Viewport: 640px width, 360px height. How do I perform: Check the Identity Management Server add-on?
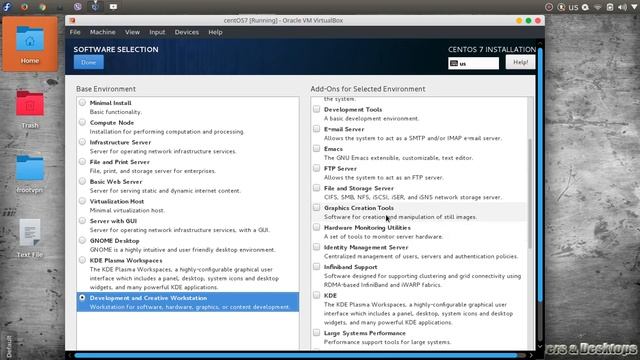pos(316,247)
